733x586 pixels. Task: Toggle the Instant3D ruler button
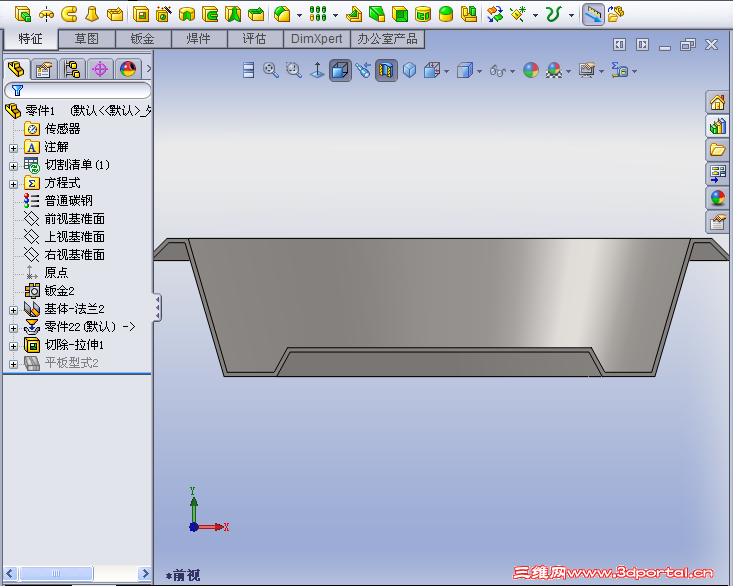coord(593,14)
